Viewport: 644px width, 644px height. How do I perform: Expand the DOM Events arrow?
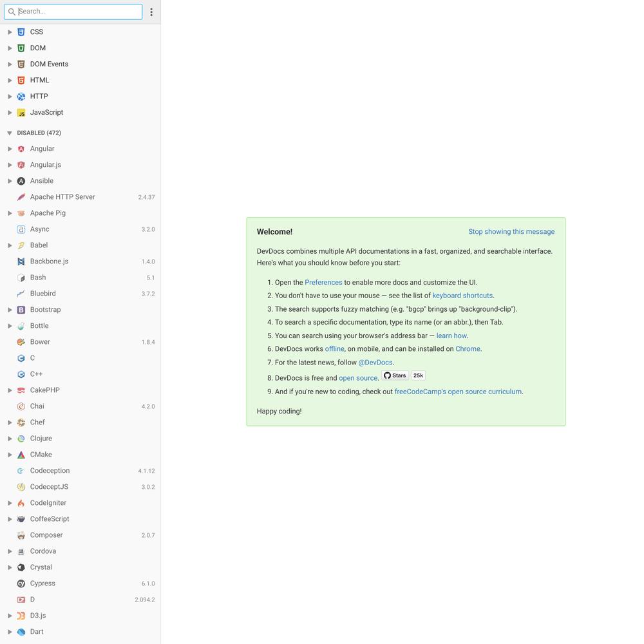coord(10,64)
